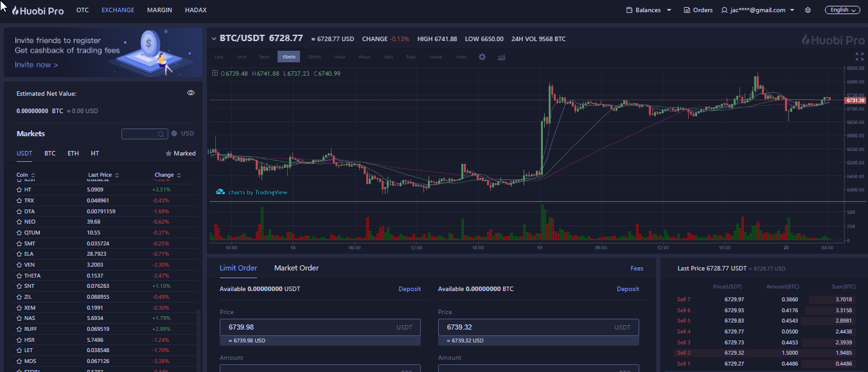This screenshot has height=372, width=868.
Task: Open chart indicators icon
Action: click(501, 57)
